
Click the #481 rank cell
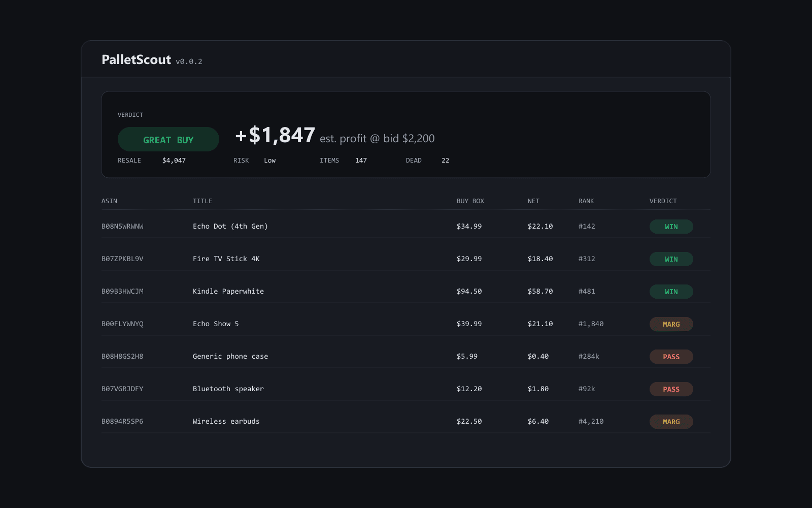pyautogui.click(x=587, y=292)
